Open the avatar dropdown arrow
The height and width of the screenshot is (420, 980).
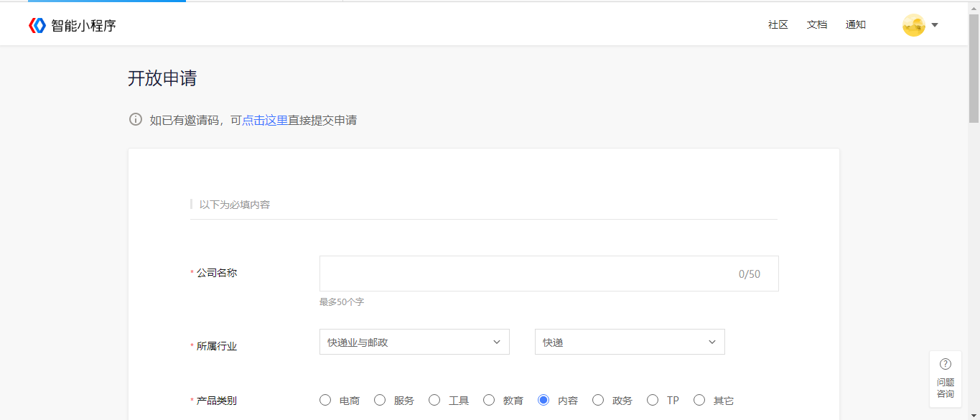(x=935, y=25)
